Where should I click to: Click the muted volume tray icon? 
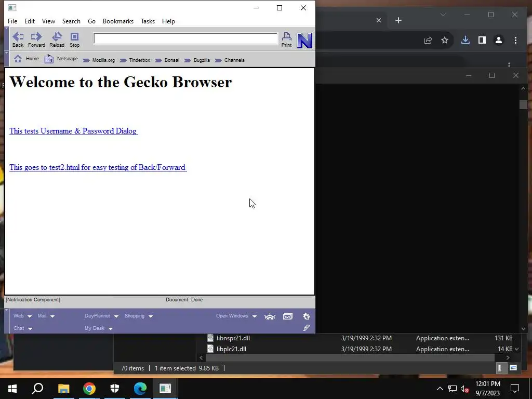click(x=465, y=389)
